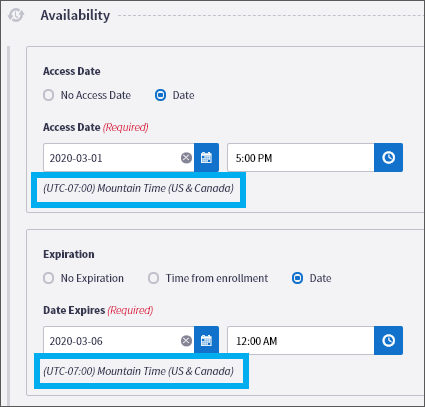Choose the No Expiration radio option
The image size is (425, 407).
(48, 278)
